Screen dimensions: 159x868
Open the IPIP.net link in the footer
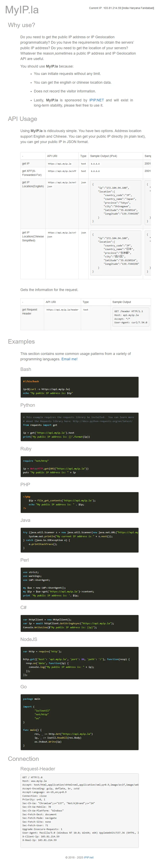pyautogui.click(x=89, y=858)
